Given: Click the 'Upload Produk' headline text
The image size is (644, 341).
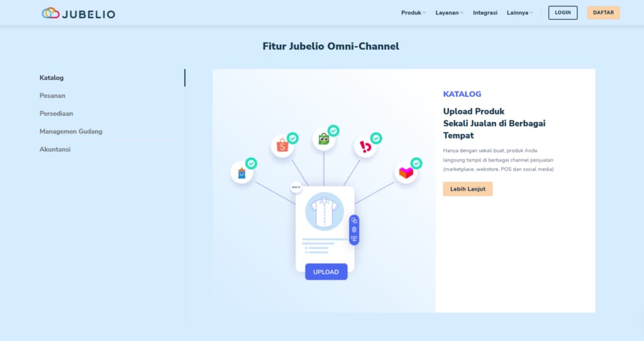Looking at the screenshot, I should click(474, 111).
